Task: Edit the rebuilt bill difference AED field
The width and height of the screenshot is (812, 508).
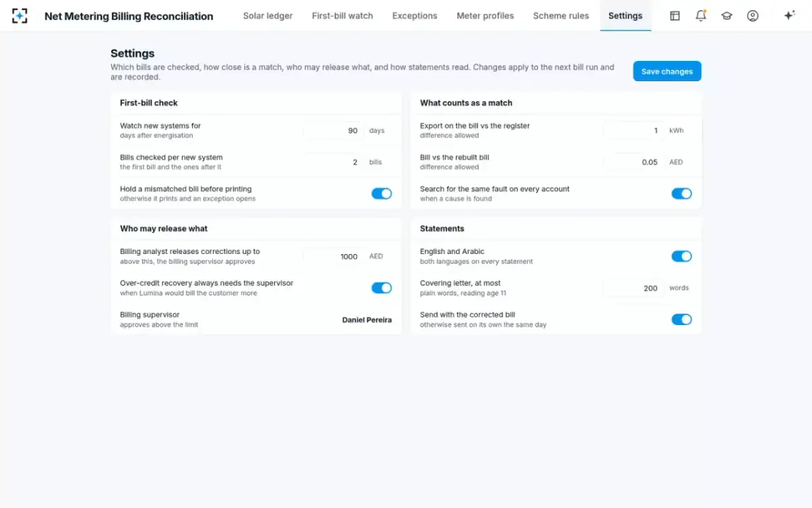Action: click(x=633, y=163)
